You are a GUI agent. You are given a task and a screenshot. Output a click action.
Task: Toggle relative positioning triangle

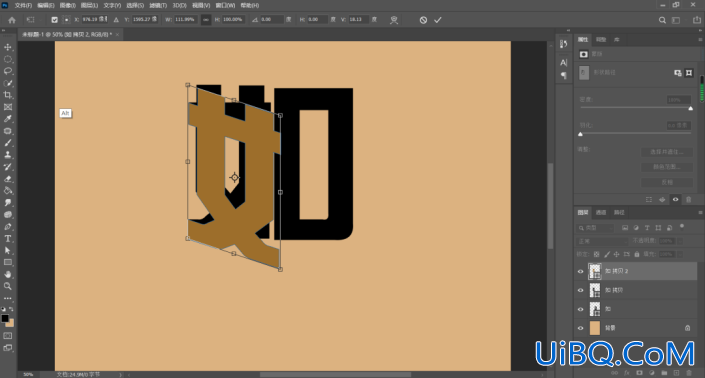point(116,20)
